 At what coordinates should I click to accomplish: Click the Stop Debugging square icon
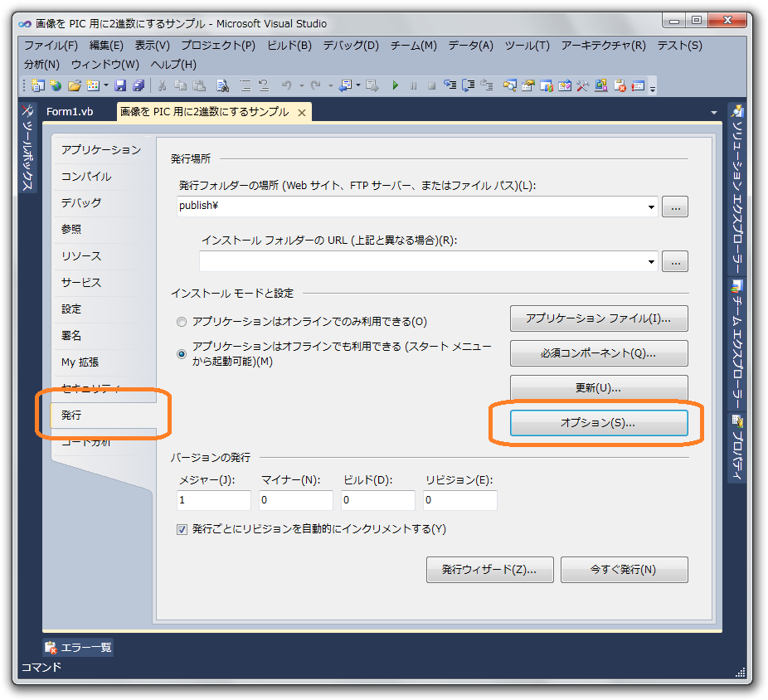pos(431,85)
